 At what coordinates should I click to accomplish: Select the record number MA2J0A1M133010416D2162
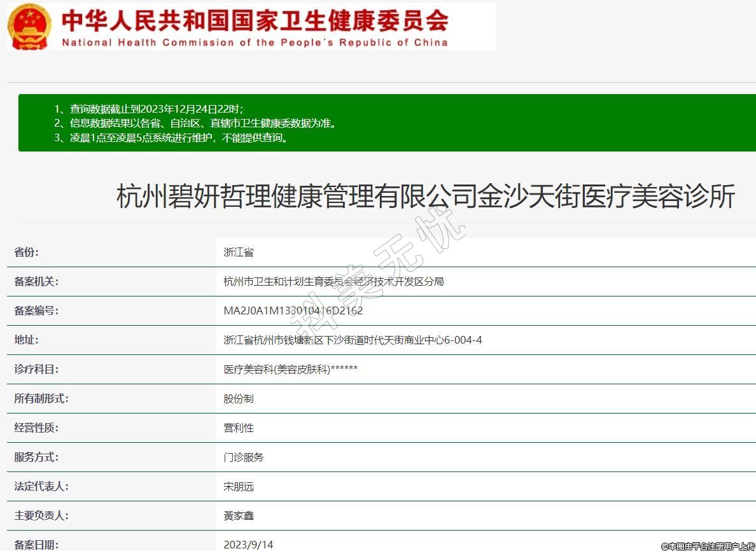(x=293, y=311)
